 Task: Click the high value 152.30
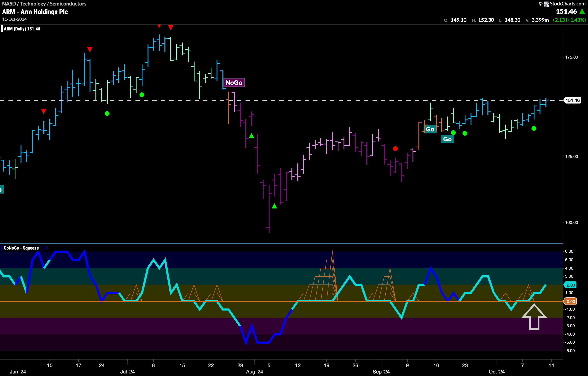[486, 20]
